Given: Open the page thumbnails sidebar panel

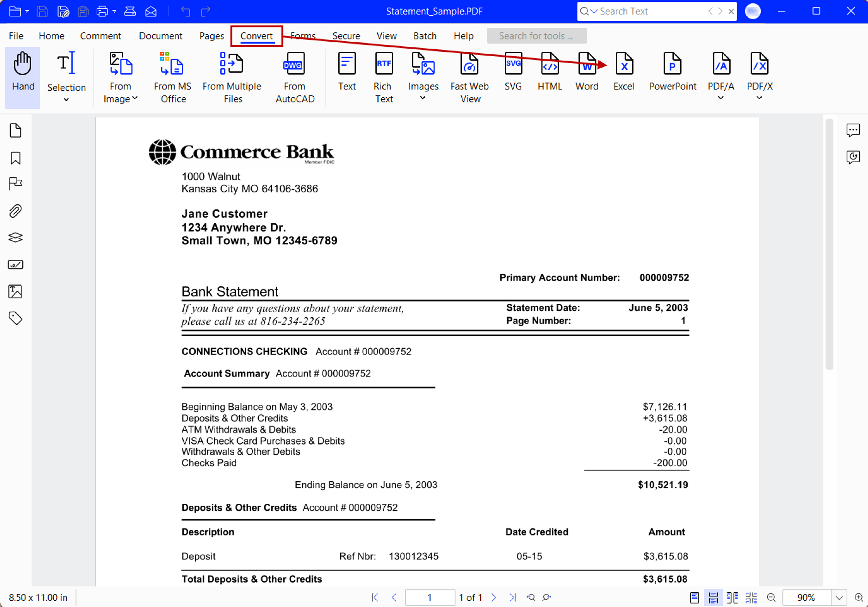Looking at the screenshot, I should point(16,130).
